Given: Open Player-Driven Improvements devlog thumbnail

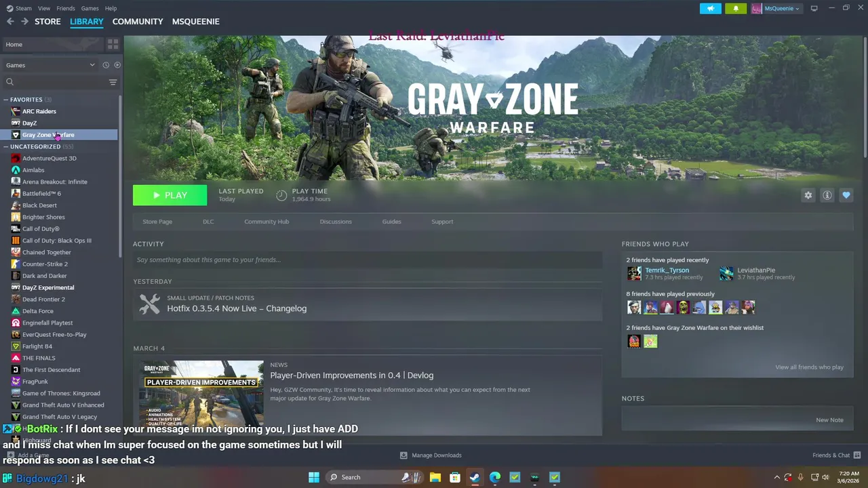Looking at the screenshot, I should click(201, 394).
